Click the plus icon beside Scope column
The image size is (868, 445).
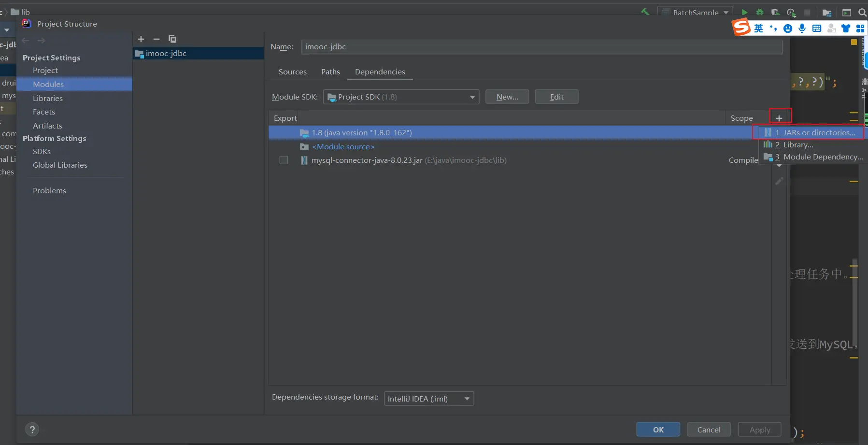click(x=779, y=118)
